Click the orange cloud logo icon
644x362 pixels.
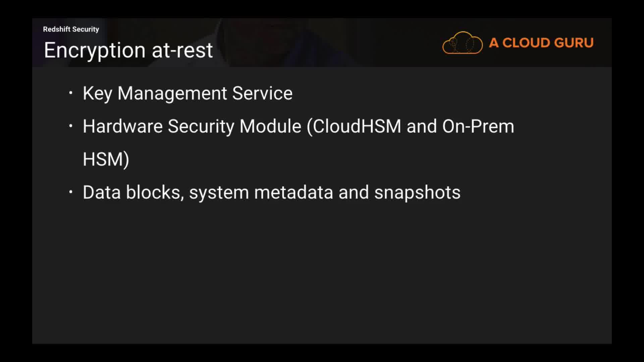pos(462,43)
